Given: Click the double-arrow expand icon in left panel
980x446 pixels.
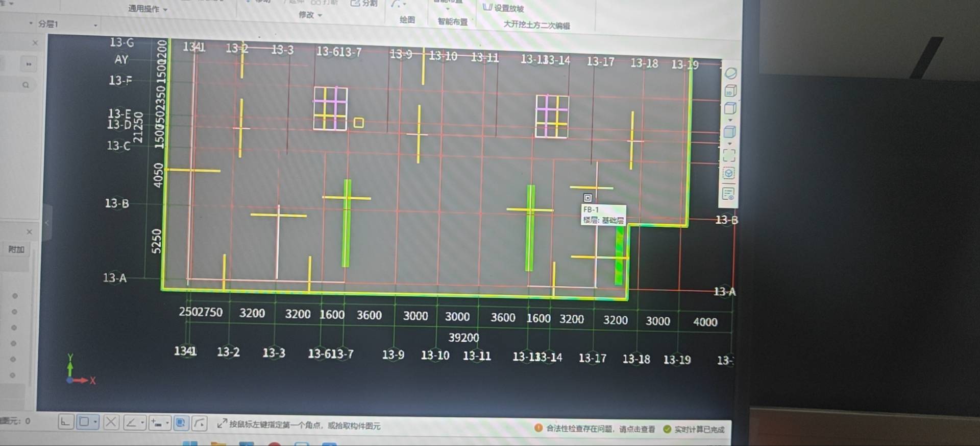Looking at the screenshot, I should 28,64.
